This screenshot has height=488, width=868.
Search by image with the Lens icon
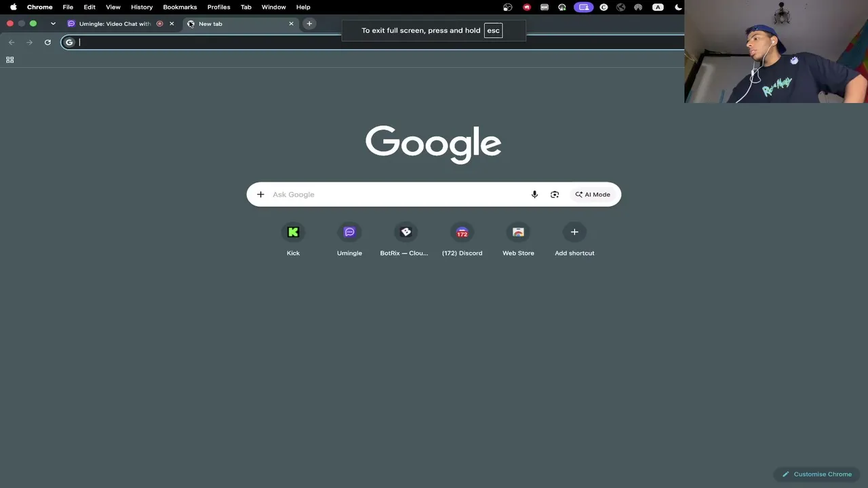point(555,195)
